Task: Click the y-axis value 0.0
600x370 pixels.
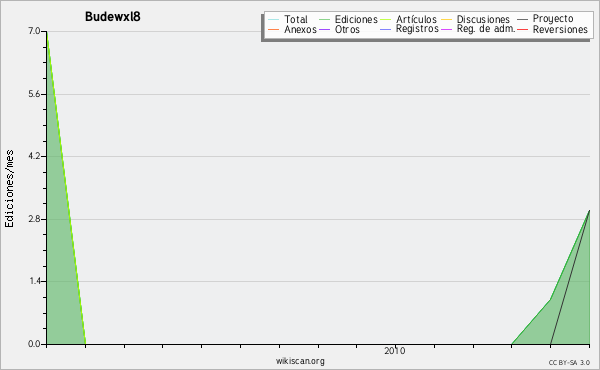Action: pos(34,344)
